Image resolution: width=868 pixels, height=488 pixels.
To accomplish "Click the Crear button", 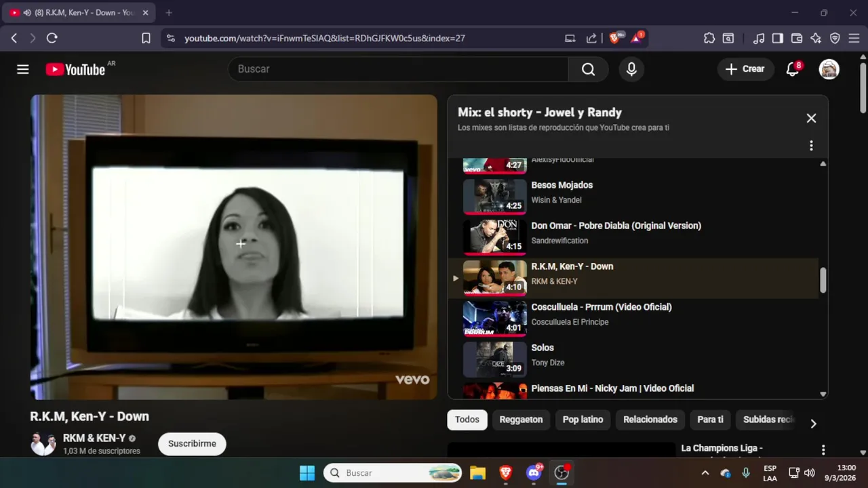I will (x=745, y=69).
